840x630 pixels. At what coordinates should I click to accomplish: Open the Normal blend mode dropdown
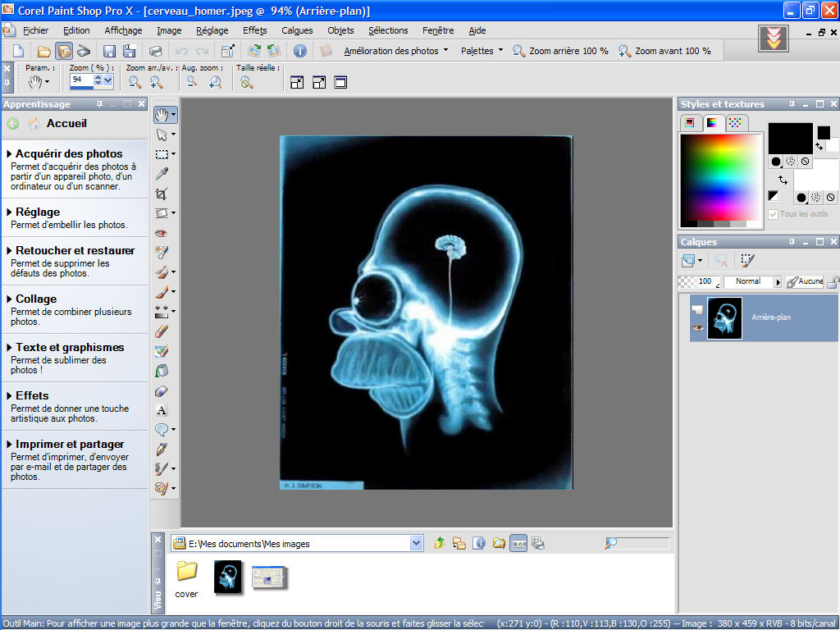pyautogui.click(x=778, y=281)
